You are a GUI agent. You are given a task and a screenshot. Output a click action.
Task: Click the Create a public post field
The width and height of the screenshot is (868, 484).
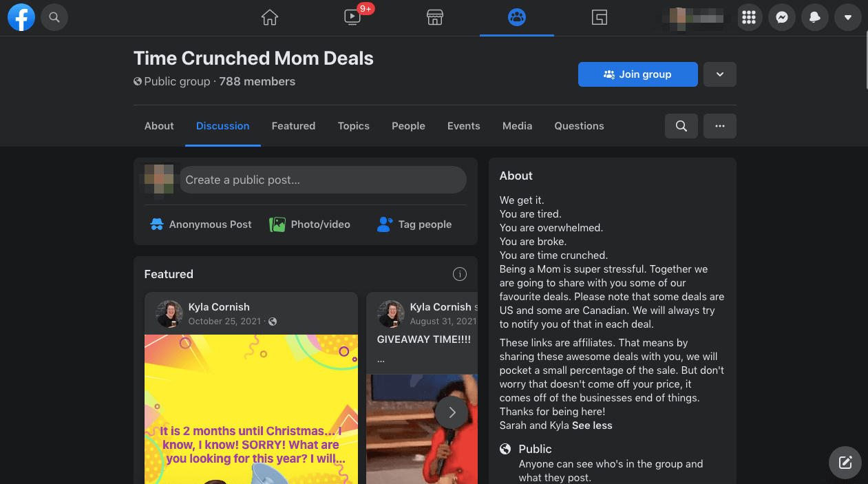pyautogui.click(x=323, y=180)
